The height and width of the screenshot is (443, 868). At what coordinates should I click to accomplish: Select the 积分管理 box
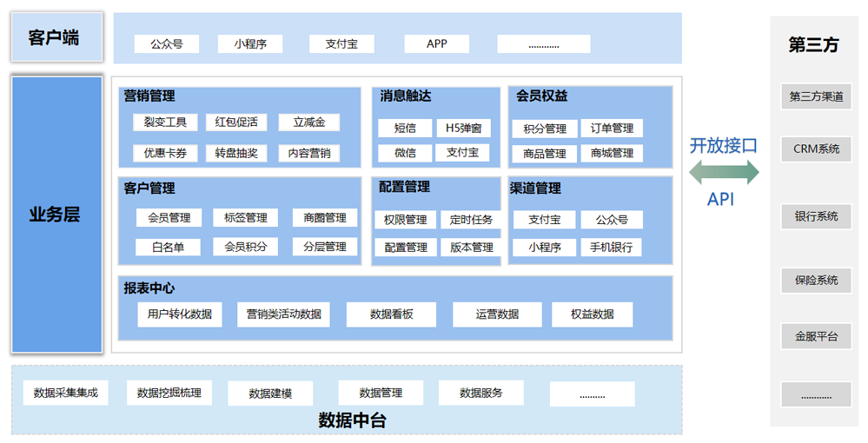(545, 129)
